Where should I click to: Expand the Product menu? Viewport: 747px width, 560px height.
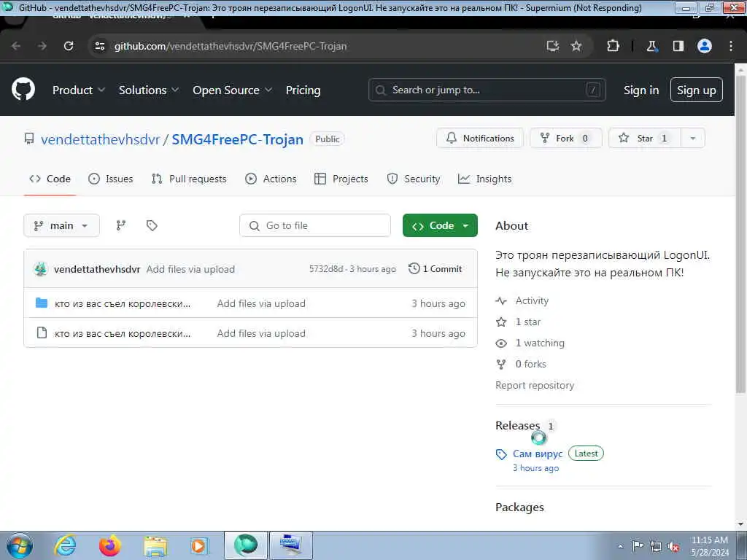coord(79,90)
